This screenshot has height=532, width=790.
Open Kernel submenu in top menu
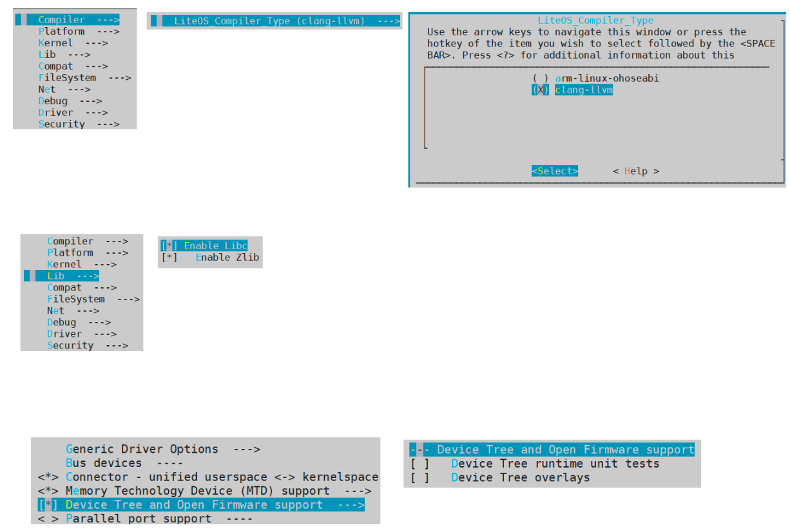(73, 43)
